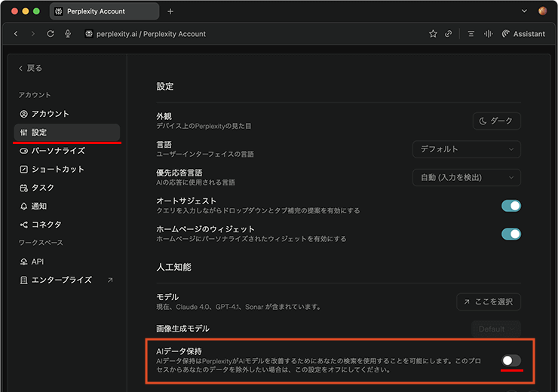Open the profile avatar at top right
The image size is (558, 392).
click(x=542, y=11)
